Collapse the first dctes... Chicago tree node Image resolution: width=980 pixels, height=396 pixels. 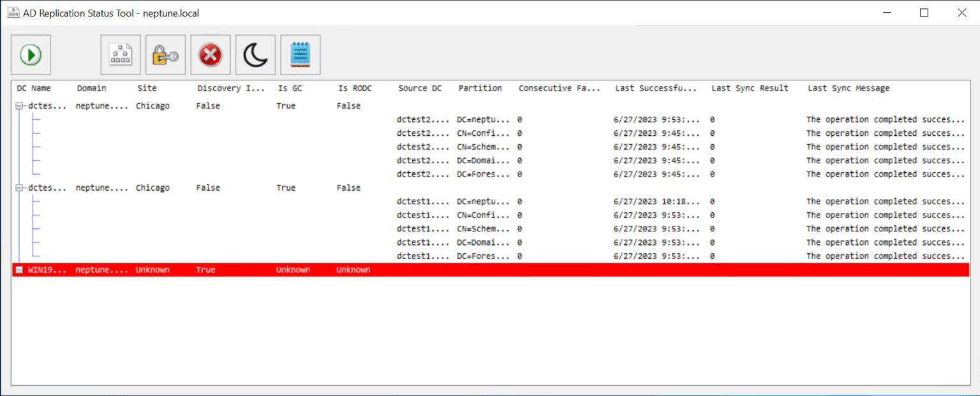(20, 106)
